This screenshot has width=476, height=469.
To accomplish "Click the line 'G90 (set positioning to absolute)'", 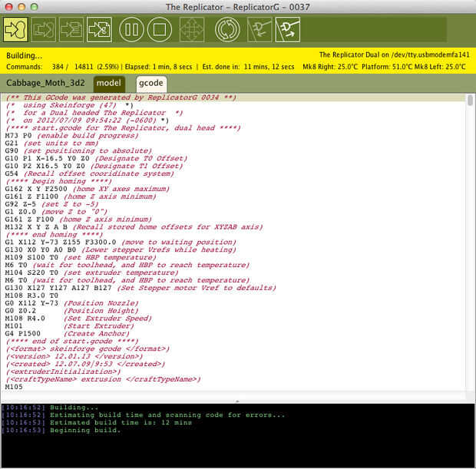I will [x=78, y=150].
